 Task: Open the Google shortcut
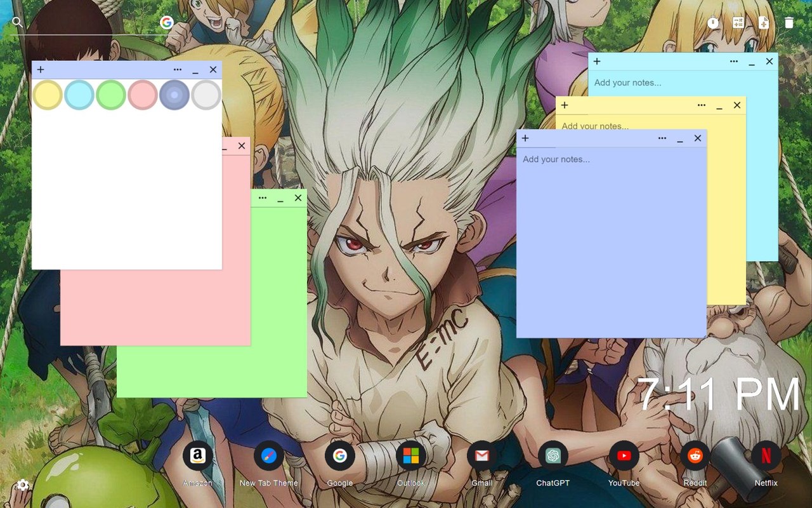(340, 456)
